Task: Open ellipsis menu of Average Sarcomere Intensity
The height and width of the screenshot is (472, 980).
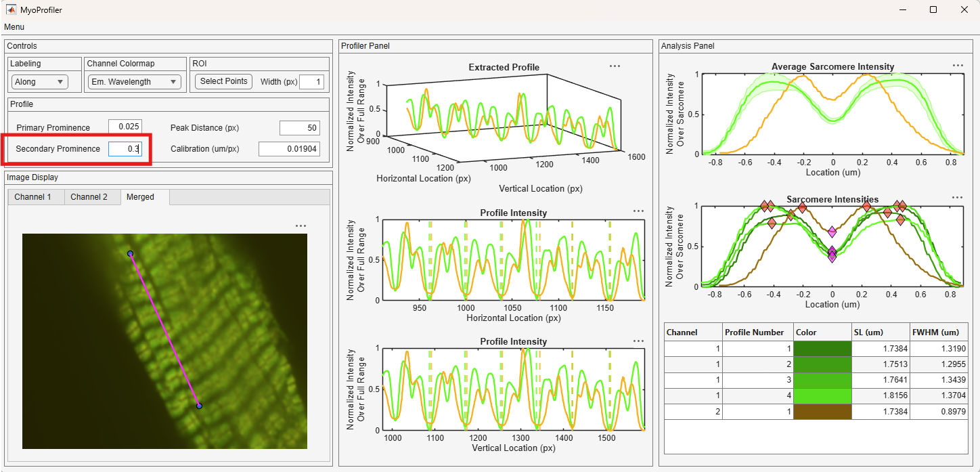Action: point(958,66)
